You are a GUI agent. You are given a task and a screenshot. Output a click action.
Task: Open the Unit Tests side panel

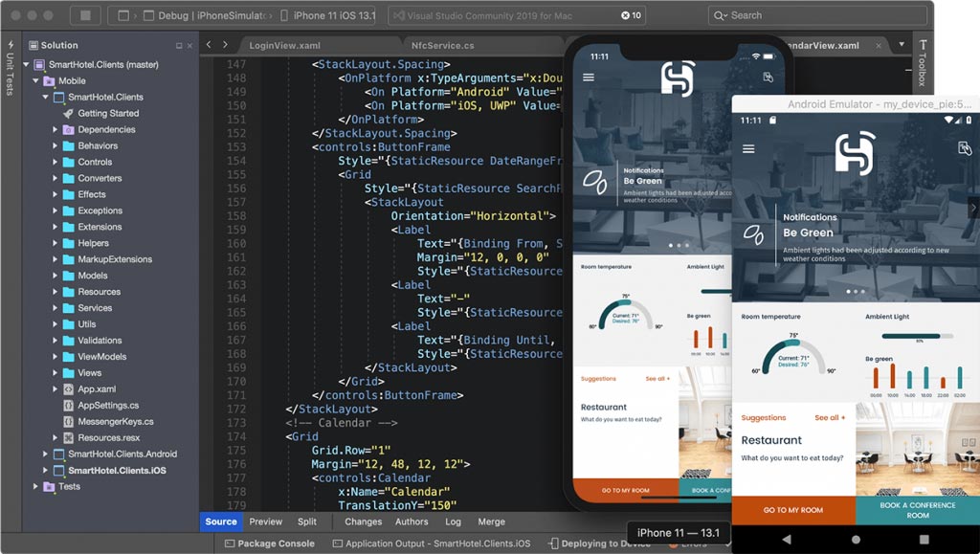[x=10, y=69]
